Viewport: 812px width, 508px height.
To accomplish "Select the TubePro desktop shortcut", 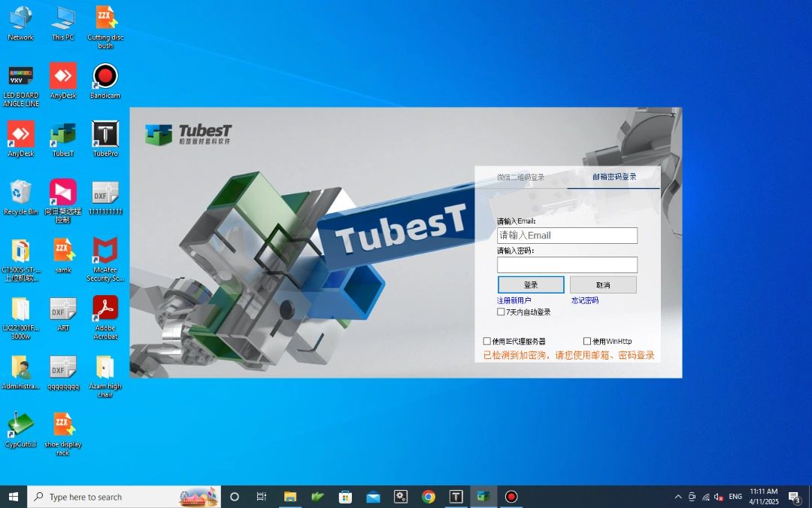I will pos(105,139).
